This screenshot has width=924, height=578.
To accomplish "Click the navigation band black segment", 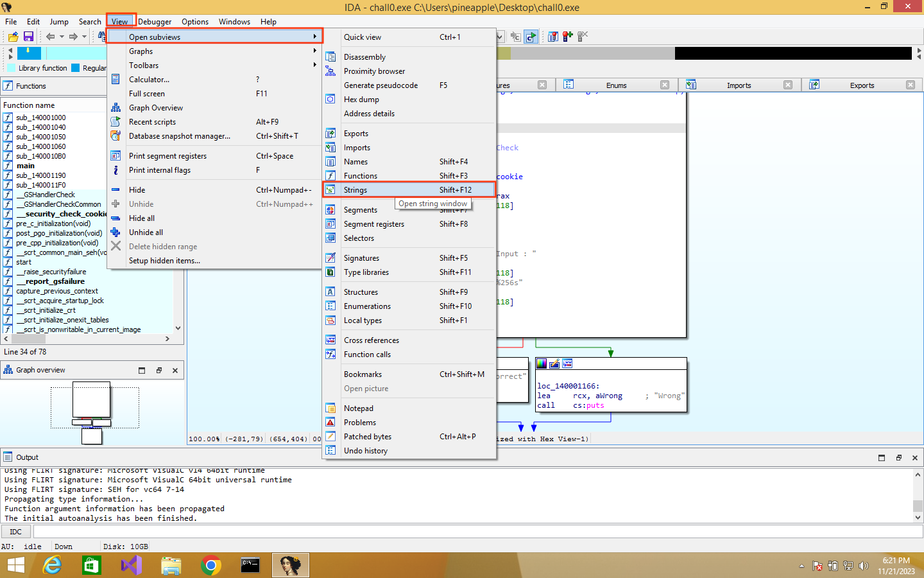I will tap(793, 53).
